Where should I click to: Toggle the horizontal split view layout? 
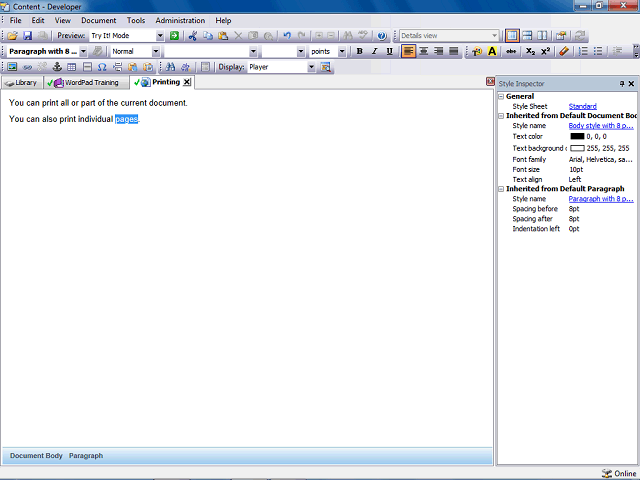[527, 36]
